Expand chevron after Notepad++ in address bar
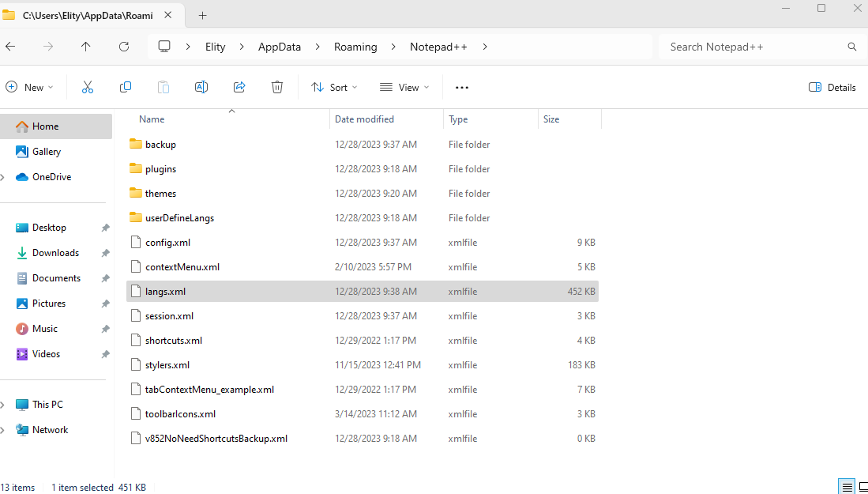 click(x=485, y=47)
